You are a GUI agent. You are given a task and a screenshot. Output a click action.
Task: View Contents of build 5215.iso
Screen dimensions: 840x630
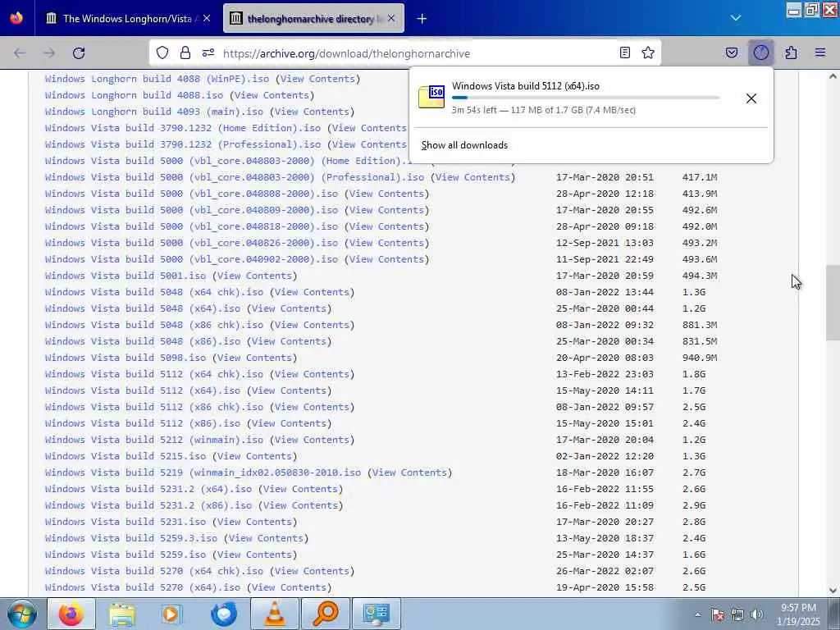click(254, 456)
